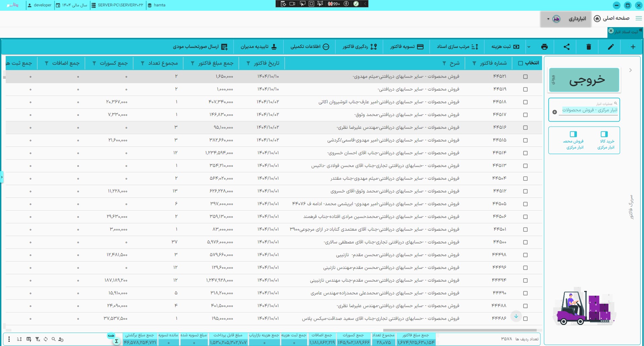644x346 pixels.
Task: Click the trash delete icon
Action: (588, 47)
